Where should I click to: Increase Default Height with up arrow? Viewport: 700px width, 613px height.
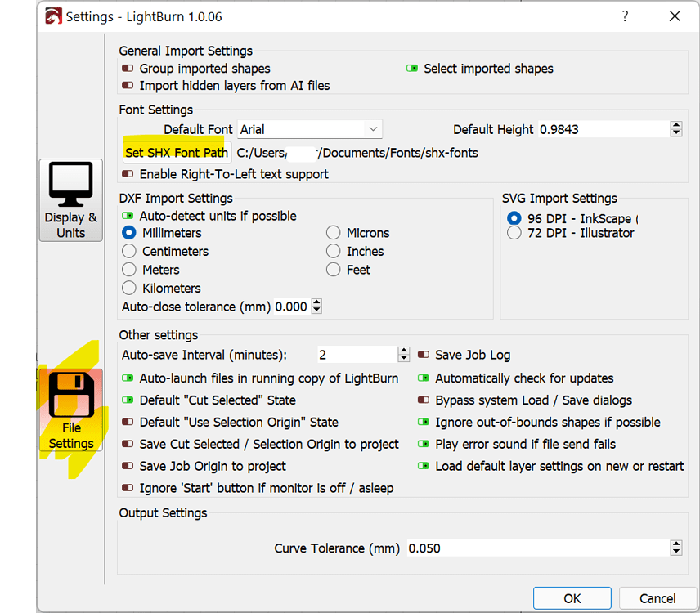(675, 125)
